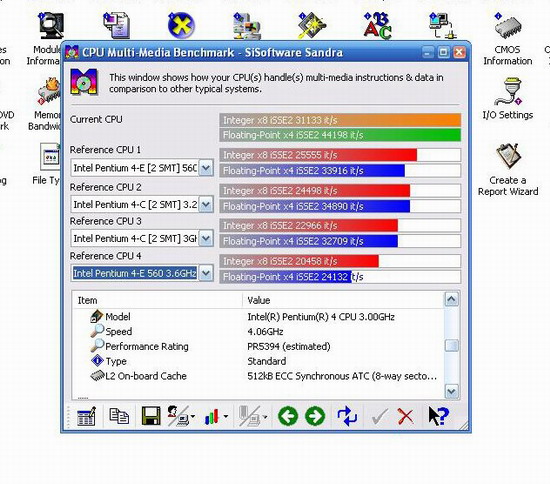This screenshot has height=484, width=550.
Task: Click the results list scroll down arrow
Action: tap(451, 391)
